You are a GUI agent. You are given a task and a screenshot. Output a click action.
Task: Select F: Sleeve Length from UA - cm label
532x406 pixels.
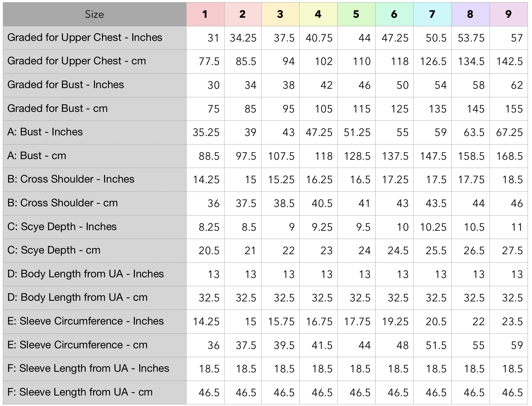pos(80,392)
